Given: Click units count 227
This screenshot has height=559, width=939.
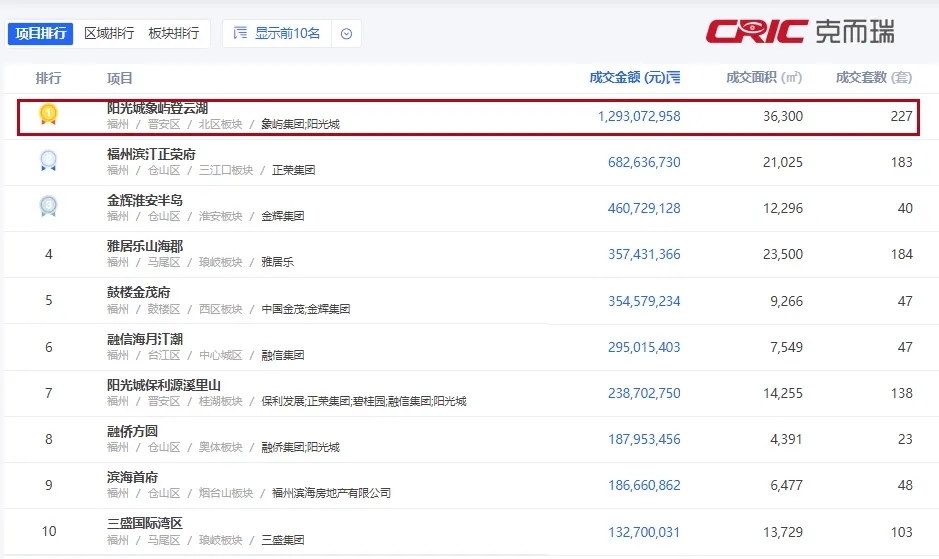Looking at the screenshot, I should click(901, 116).
